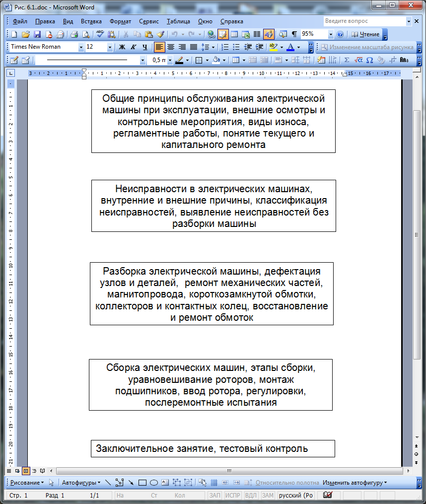Expand Изменить автофигуру menu

[355, 483]
